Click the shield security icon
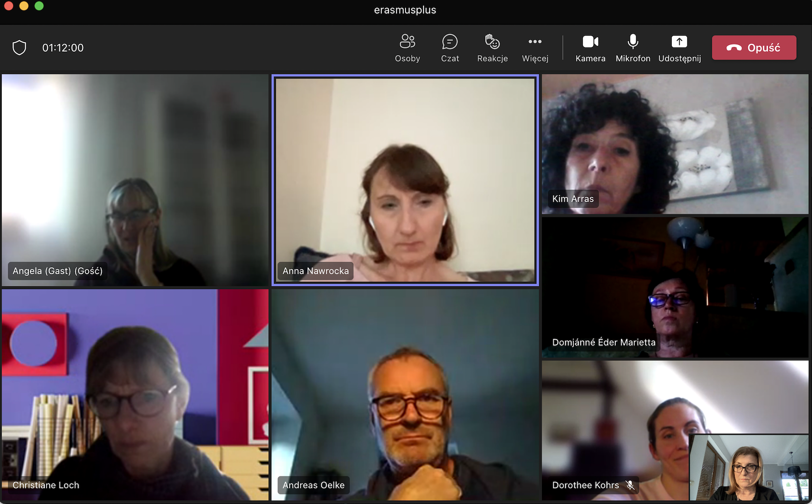The width and height of the screenshot is (812, 504). click(x=19, y=48)
